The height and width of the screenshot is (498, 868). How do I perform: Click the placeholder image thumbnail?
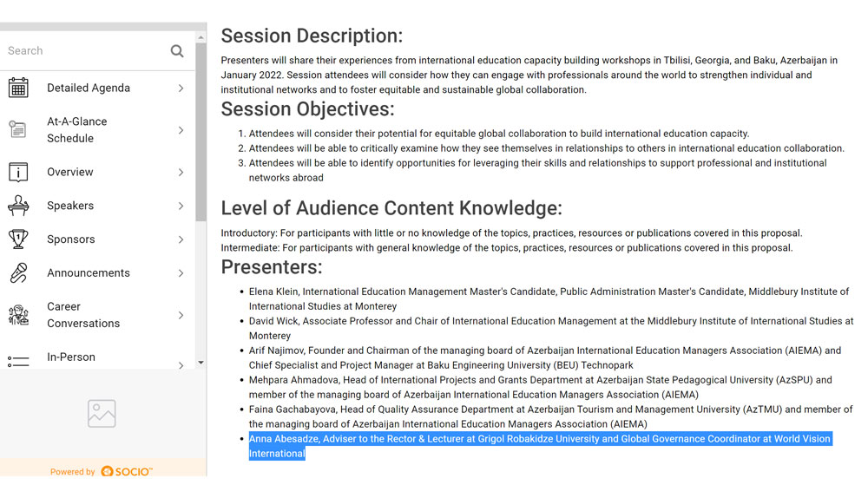(102, 414)
